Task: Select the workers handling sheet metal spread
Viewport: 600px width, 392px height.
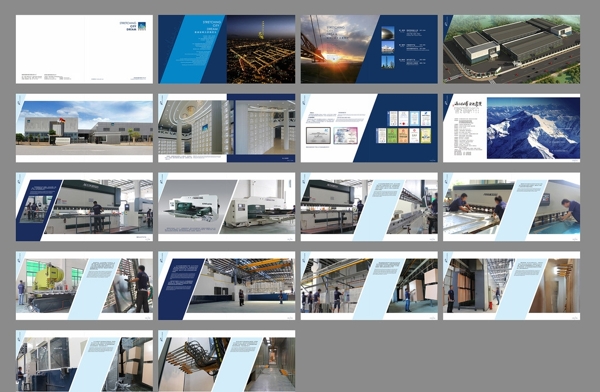Action: click(x=512, y=207)
